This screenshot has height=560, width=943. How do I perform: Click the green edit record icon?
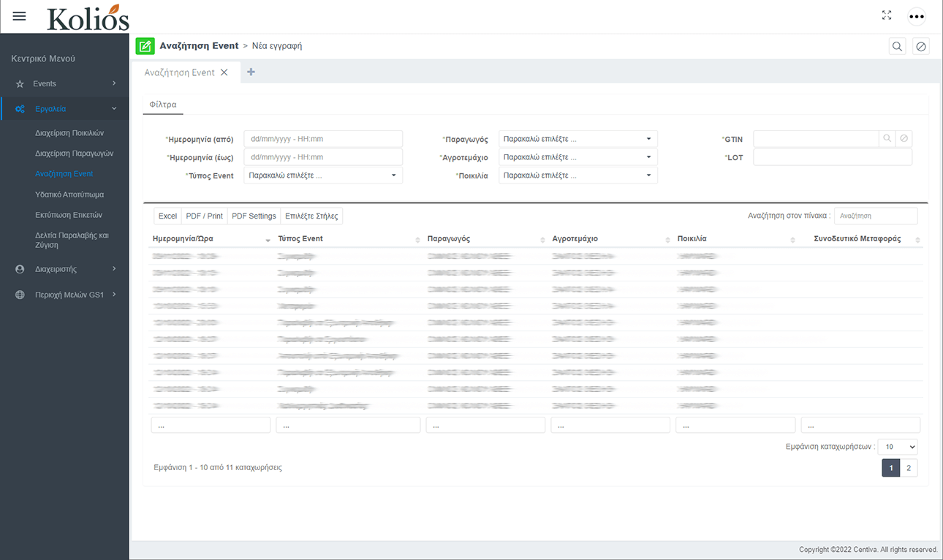[x=145, y=46]
